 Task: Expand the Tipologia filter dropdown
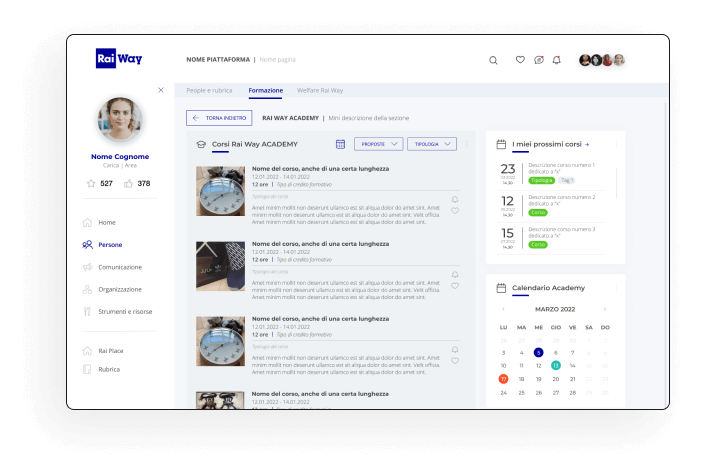click(432, 144)
